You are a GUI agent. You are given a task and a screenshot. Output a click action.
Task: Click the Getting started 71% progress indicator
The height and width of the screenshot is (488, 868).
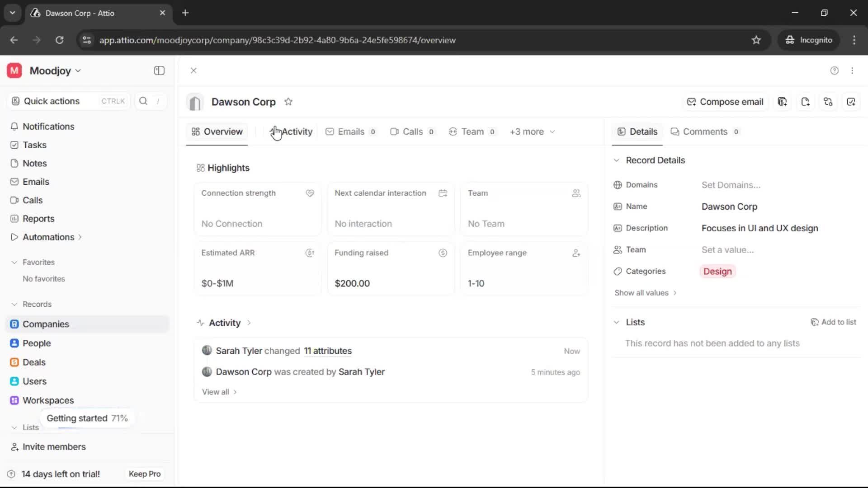(87, 418)
